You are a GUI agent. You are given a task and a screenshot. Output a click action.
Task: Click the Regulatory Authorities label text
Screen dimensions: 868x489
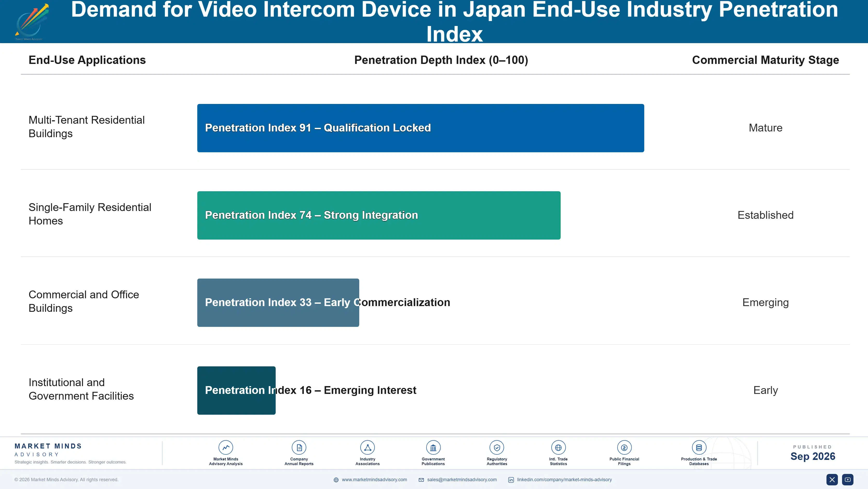coord(497,461)
